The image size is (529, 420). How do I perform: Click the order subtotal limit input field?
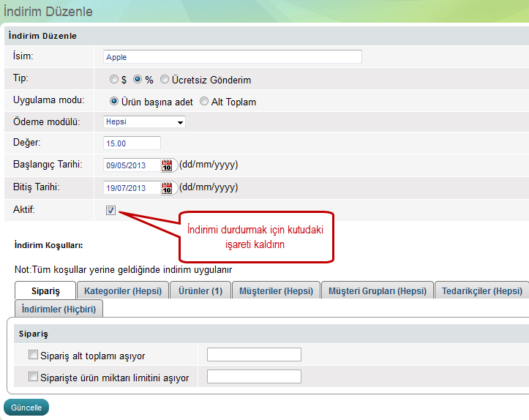point(254,355)
